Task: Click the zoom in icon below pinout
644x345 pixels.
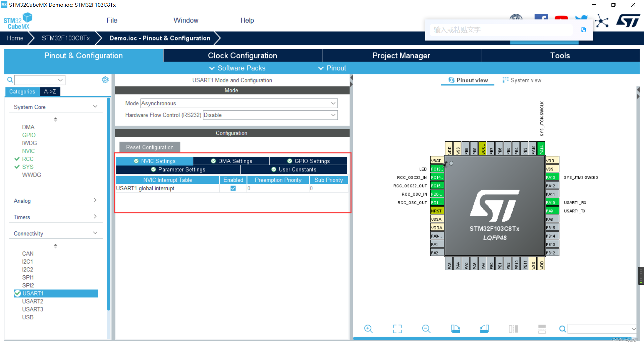Action: [368, 329]
